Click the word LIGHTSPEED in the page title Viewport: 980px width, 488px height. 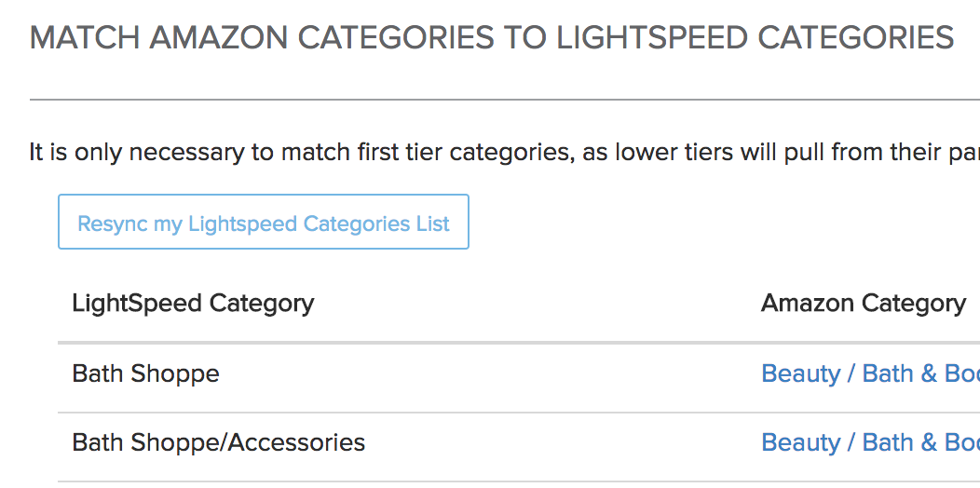click(652, 38)
